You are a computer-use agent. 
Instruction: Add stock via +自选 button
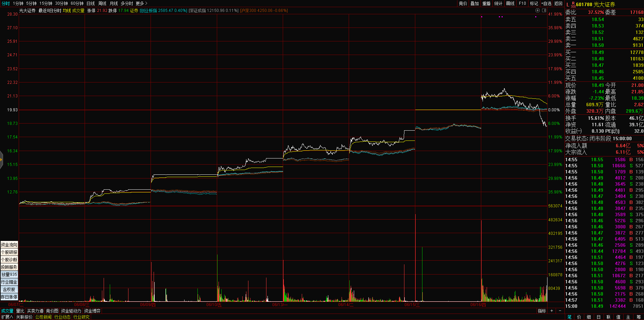click(546, 3)
